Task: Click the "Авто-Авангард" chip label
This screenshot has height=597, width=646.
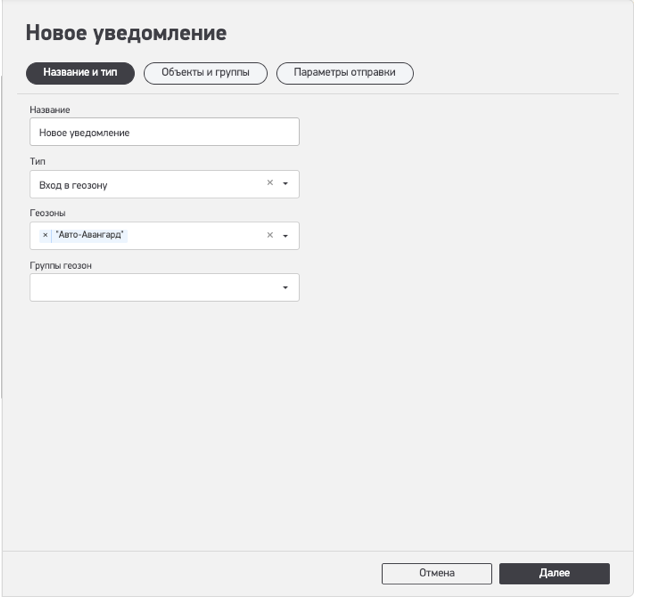Action: point(91,236)
